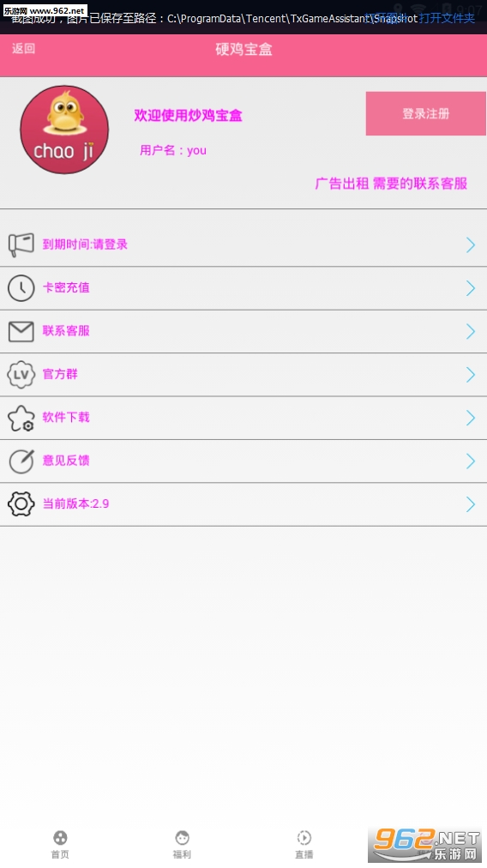Expand the 卡密充值 row chevron
This screenshot has width=487, height=868.
(471, 288)
